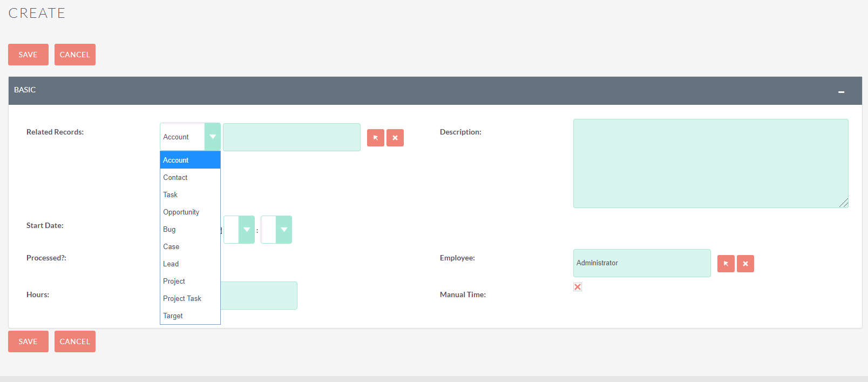Choose Target from the dropdown list
This screenshot has height=382, width=868.
pos(190,316)
